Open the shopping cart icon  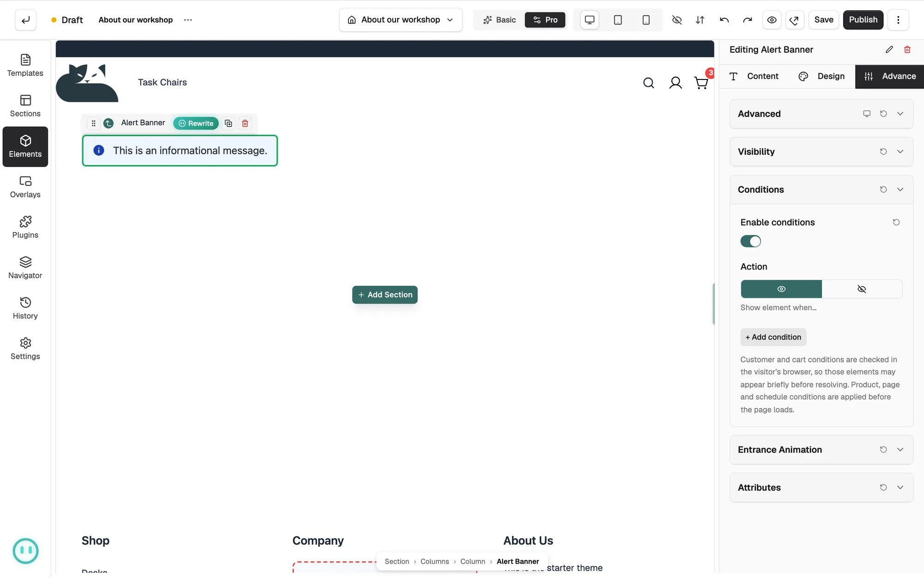click(701, 83)
